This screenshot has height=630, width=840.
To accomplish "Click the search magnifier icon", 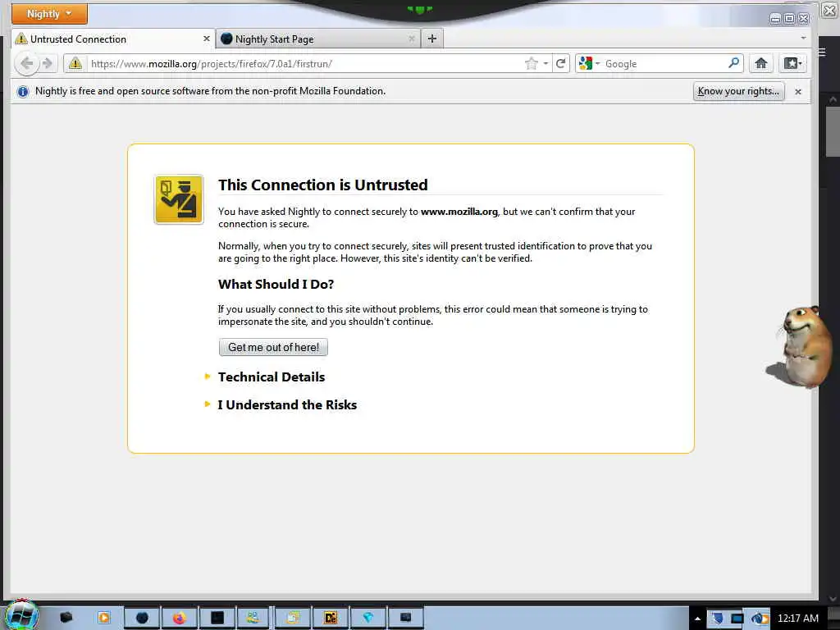I will [x=734, y=63].
